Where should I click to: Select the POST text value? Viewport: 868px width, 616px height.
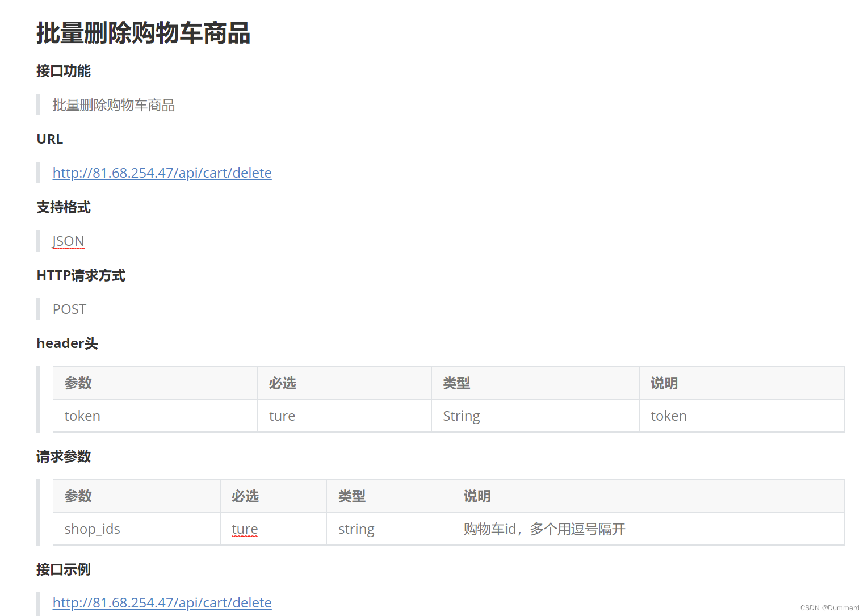tap(69, 309)
